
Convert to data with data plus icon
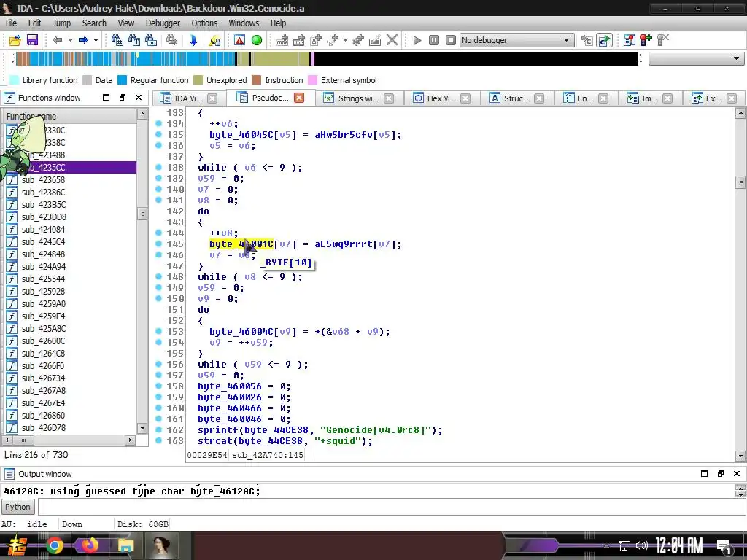tap(299, 40)
